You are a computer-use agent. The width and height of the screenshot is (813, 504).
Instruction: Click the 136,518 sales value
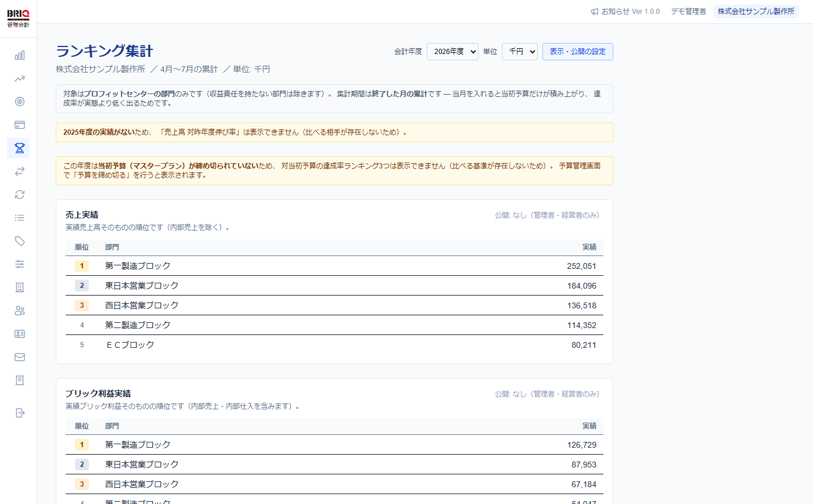click(x=582, y=305)
